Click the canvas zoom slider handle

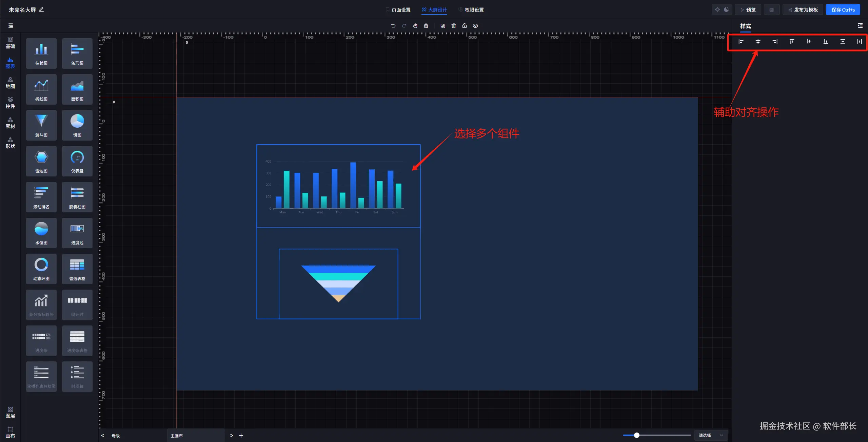coord(637,435)
